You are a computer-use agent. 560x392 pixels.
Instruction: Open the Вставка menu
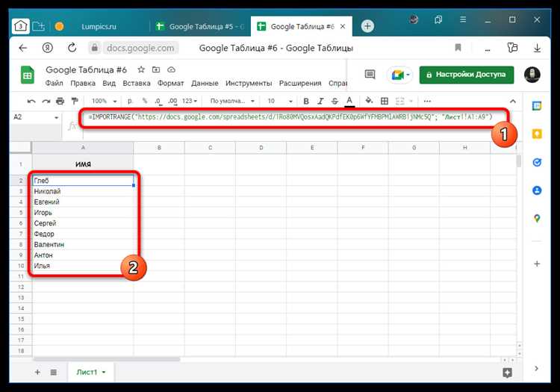(137, 83)
